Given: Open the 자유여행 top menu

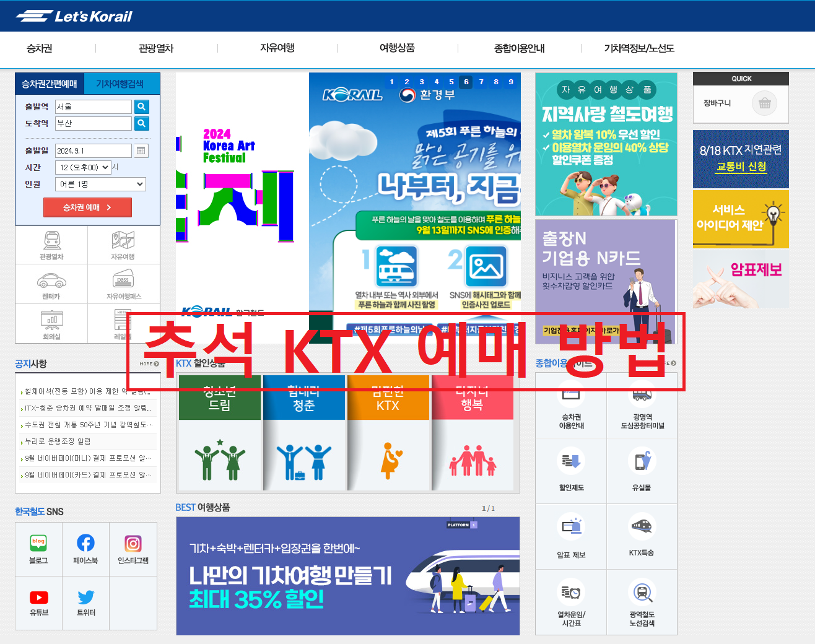Looking at the screenshot, I should [x=277, y=48].
